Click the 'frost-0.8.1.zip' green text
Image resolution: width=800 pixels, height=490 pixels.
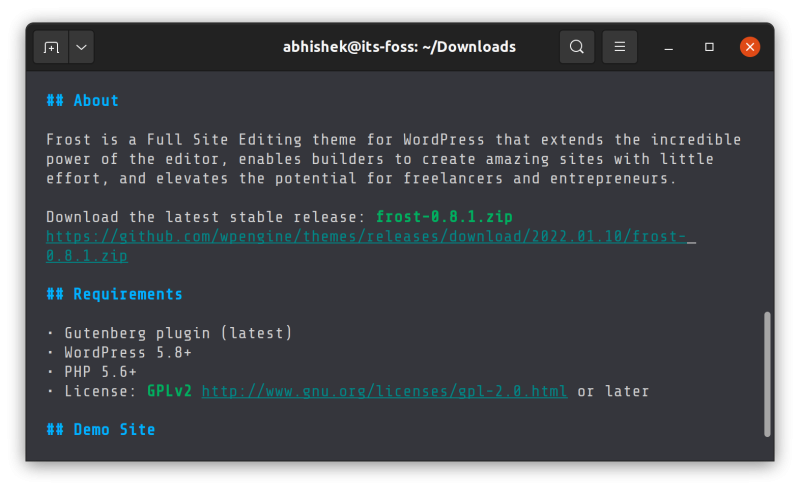444,217
